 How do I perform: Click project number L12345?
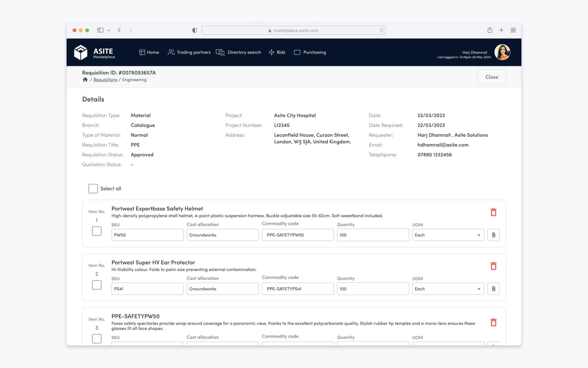[282, 125]
